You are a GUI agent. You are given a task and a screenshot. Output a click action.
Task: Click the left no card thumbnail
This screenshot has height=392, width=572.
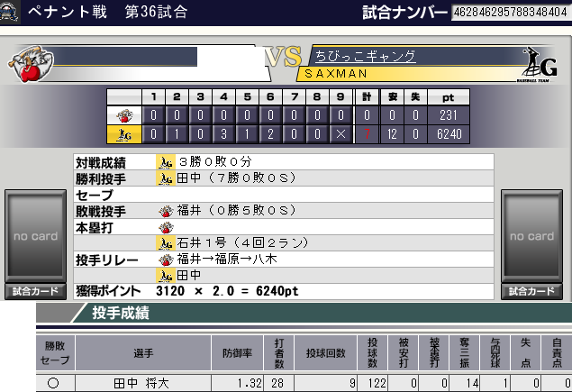click(35, 236)
